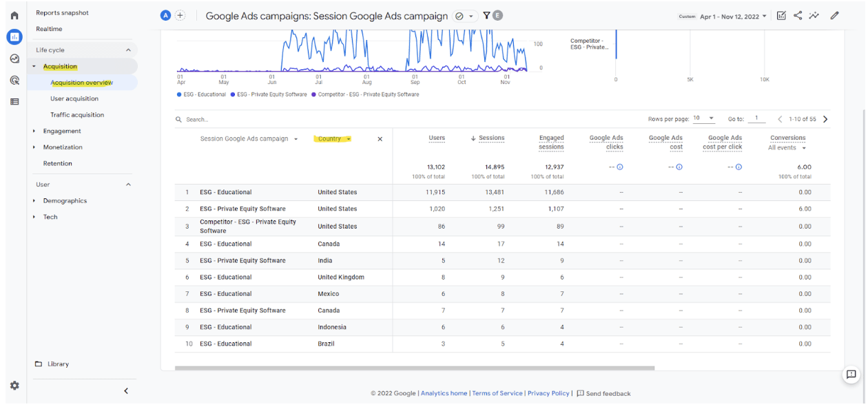Select the 'Indonesia' country cell
This screenshot has height=409, width=868.
click(x=332, y=327)
